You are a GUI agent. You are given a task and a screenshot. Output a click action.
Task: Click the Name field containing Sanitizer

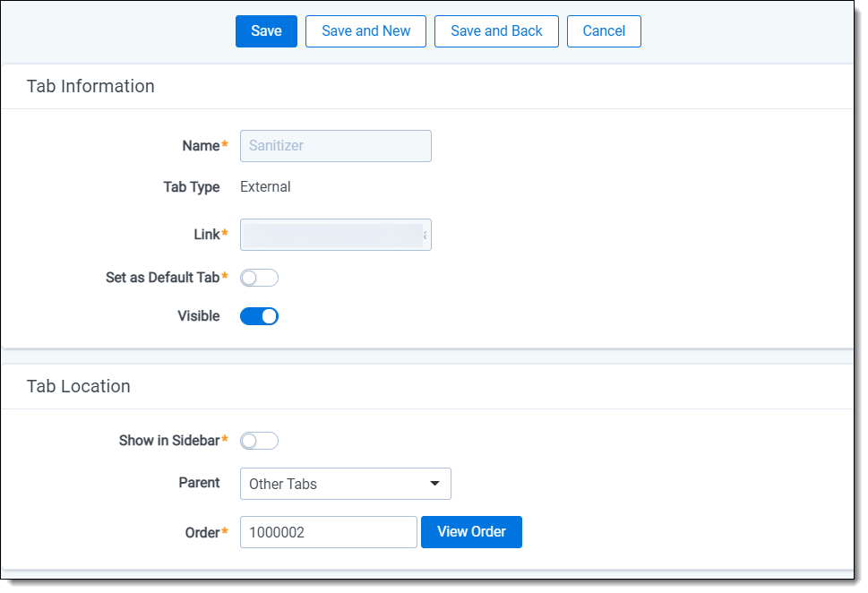click(336, 146)
